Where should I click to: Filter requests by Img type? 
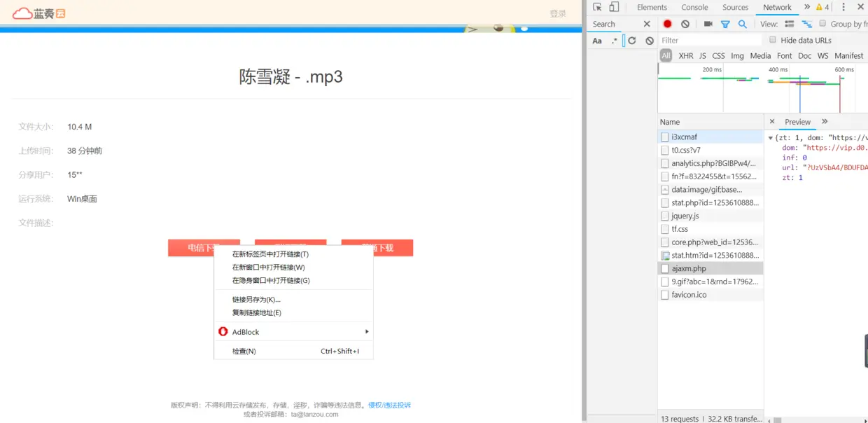coord(737,55)
